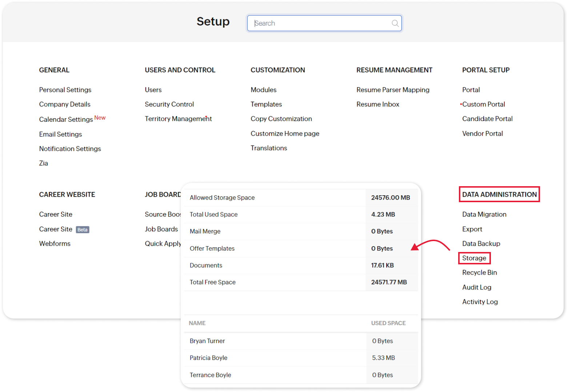Open Career Site without Beta tag
Viewport: 568px width, 392px height.
pyautogui.click(x=56, y=215)
